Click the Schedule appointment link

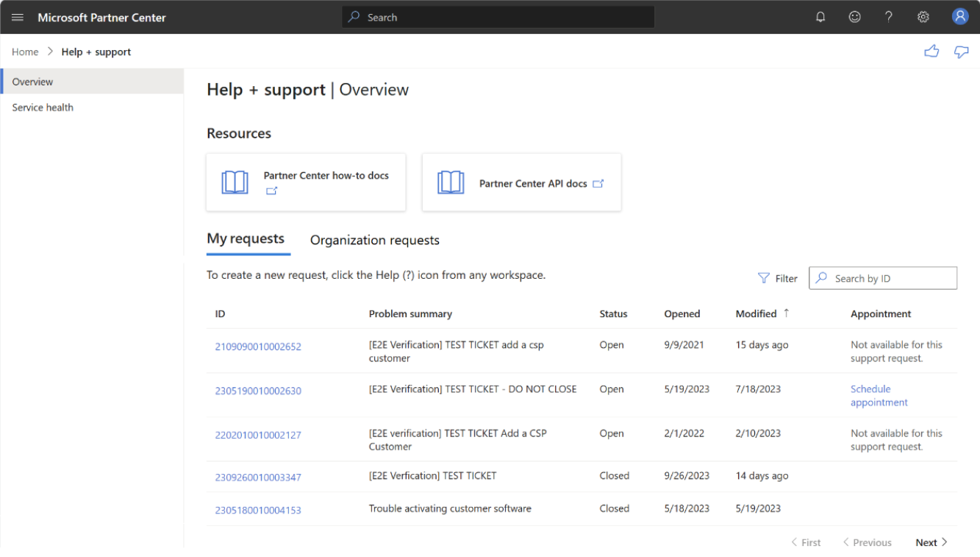[x=879, y=396]
